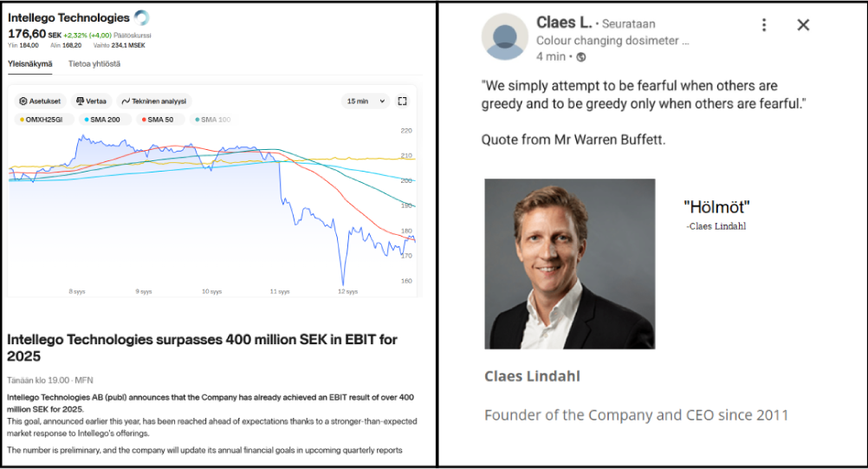Screen dimensions: 868x469
Task: Select the Yleisnäkymä tab
Action: click(x=30, y=63)
